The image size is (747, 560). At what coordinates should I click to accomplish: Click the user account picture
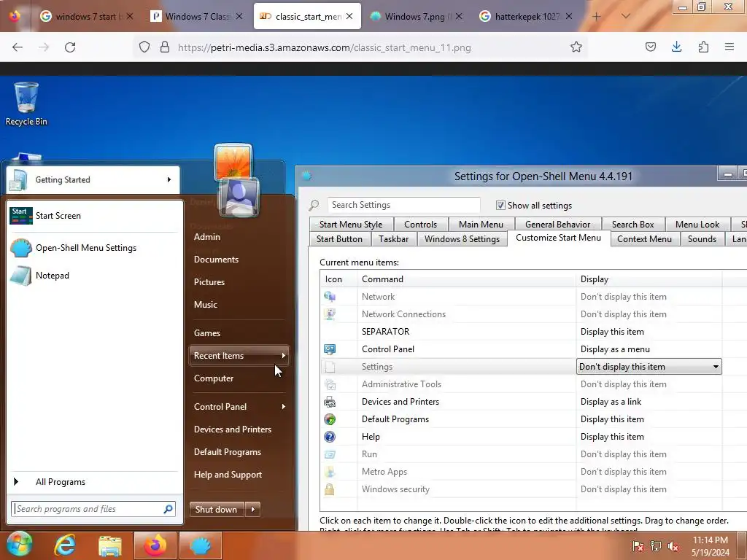click(239, 197)
